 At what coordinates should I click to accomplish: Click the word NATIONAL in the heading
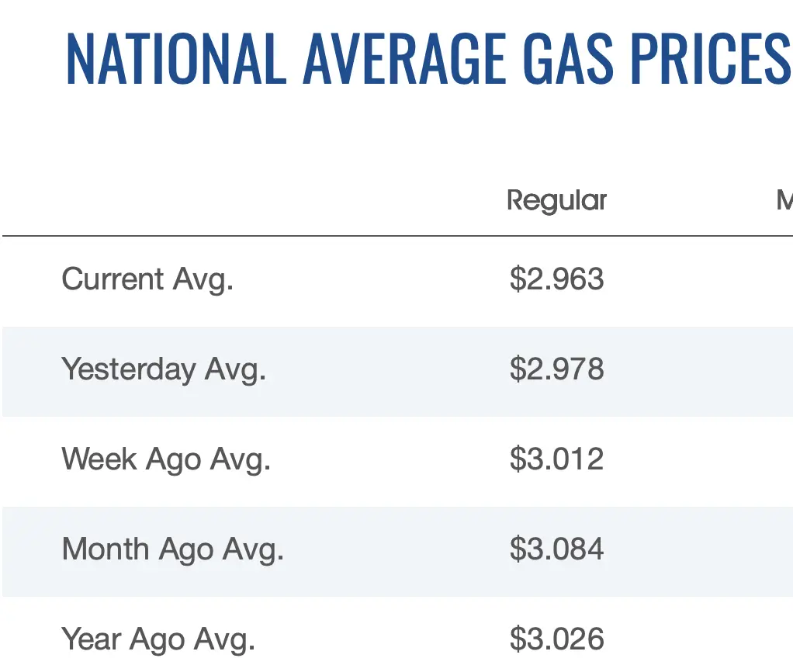(175, 60)
